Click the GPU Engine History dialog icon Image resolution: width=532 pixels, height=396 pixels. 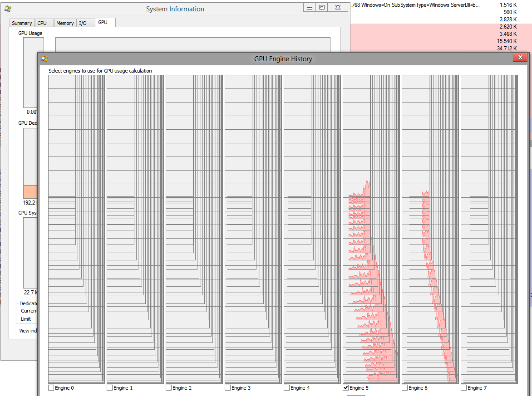(x=43, y=59)
